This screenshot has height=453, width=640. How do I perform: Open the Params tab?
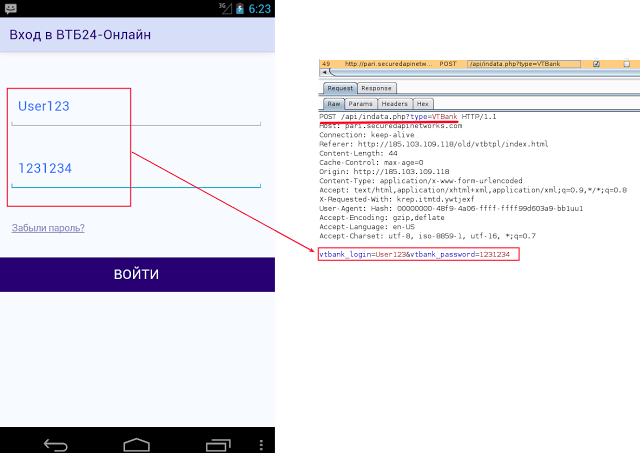pyautogui.click(x=360, y=103)
